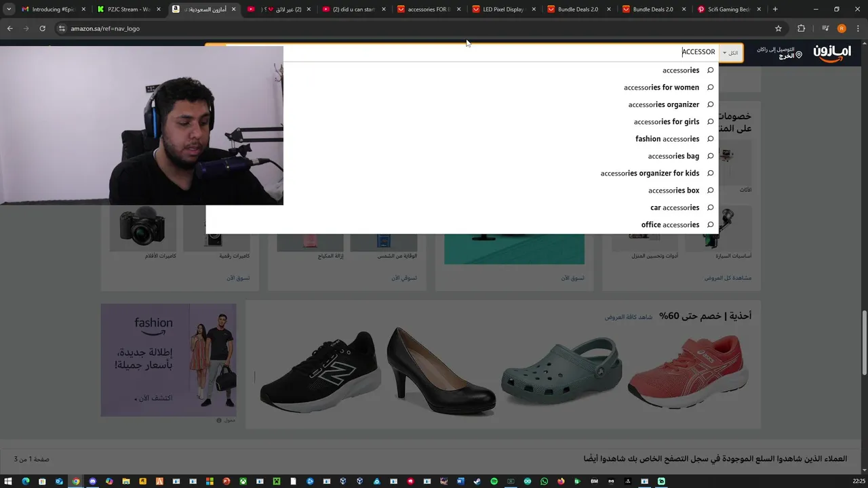This screenshot has width=868, height=488.
Task: Choose the 'accessories' suggestion
Action: [x=681, y=70]
